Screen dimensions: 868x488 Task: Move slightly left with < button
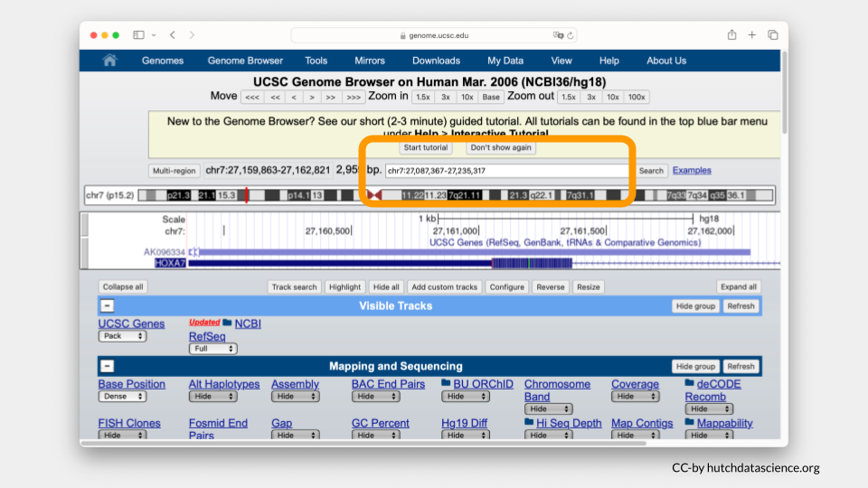tap(294, 97)
